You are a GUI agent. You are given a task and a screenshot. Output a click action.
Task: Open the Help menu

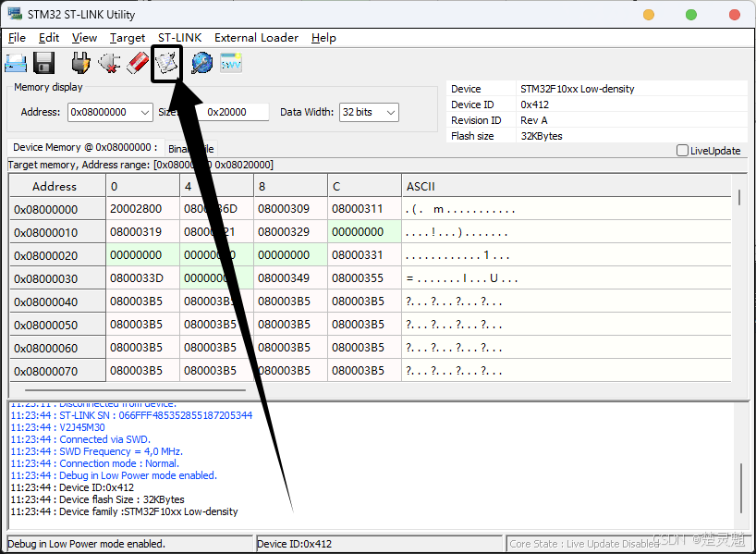click(323, 38)
